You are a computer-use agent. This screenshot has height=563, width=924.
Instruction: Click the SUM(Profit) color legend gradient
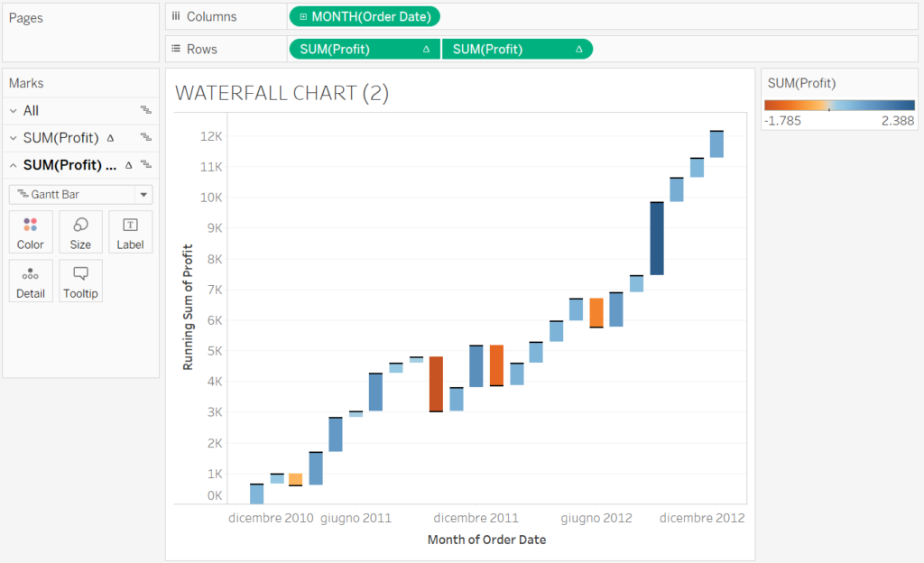839,103
